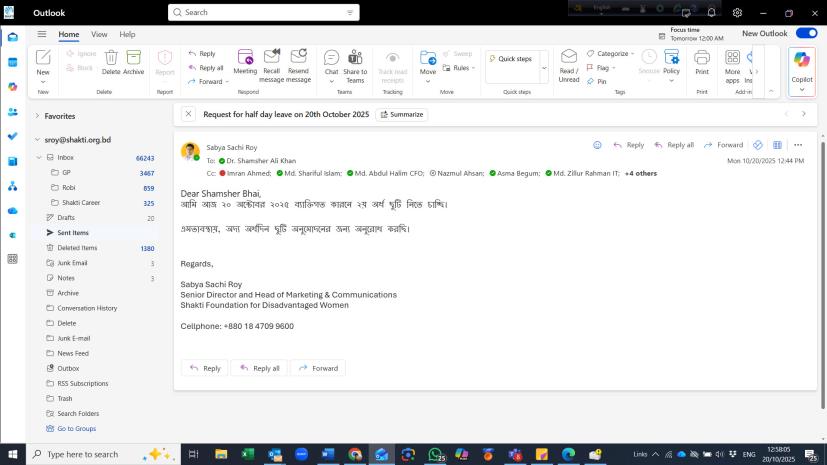Collapse the sroy@shakti.org.bd account tree
827x465 pixels.
pos(37,140)
